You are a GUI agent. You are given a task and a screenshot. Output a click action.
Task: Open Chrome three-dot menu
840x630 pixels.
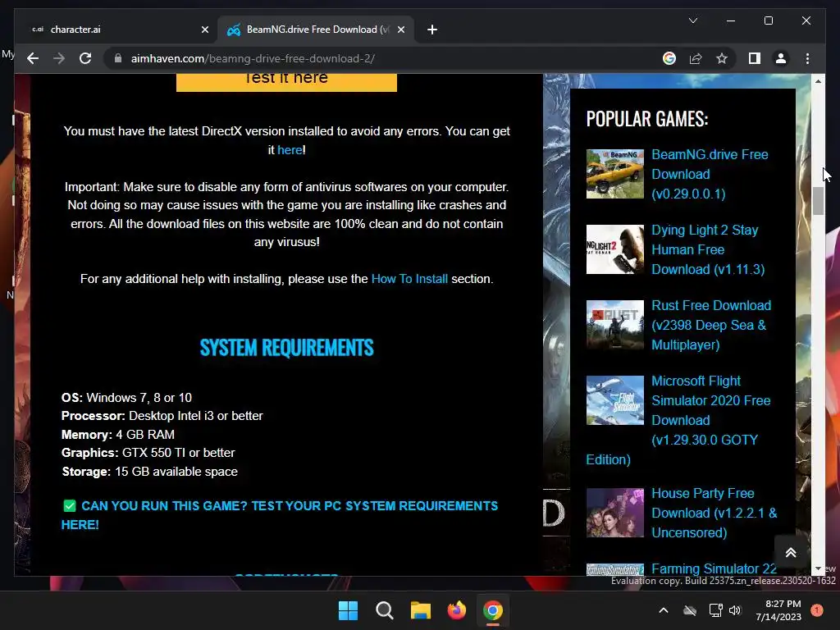[807, 58]
